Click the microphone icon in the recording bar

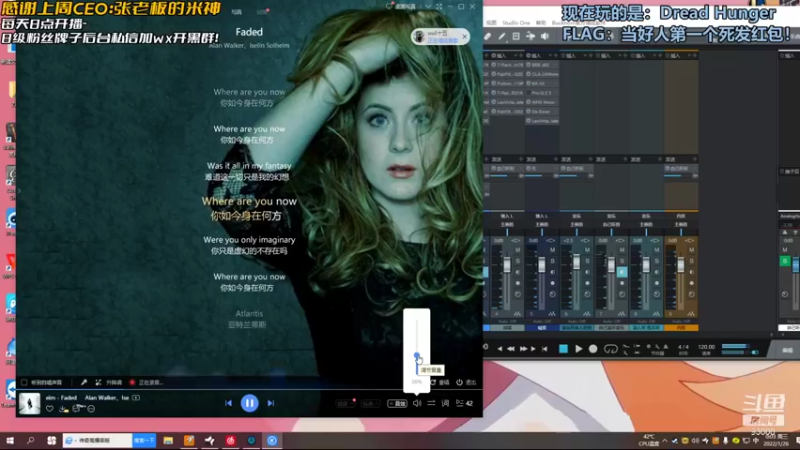pyautogui.click(x=84, y=382)
